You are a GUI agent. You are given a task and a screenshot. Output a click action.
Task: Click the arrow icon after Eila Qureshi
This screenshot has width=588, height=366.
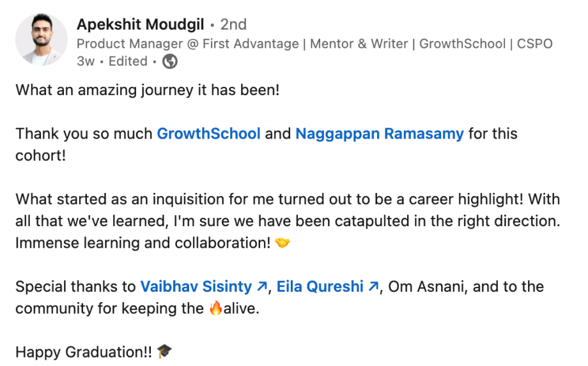pyautogui.click(x=374, y=287)
